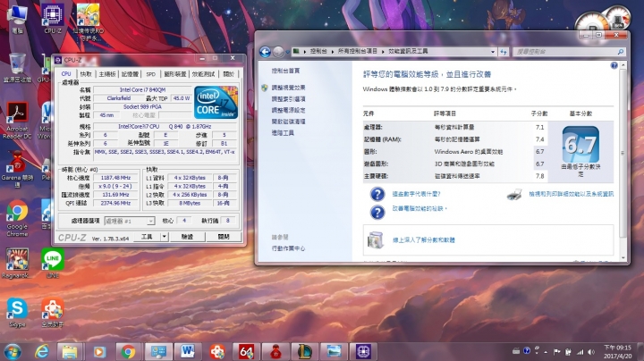
Task: Open 調整視覺效果 link with shield icon
Action: click(288, 88)
